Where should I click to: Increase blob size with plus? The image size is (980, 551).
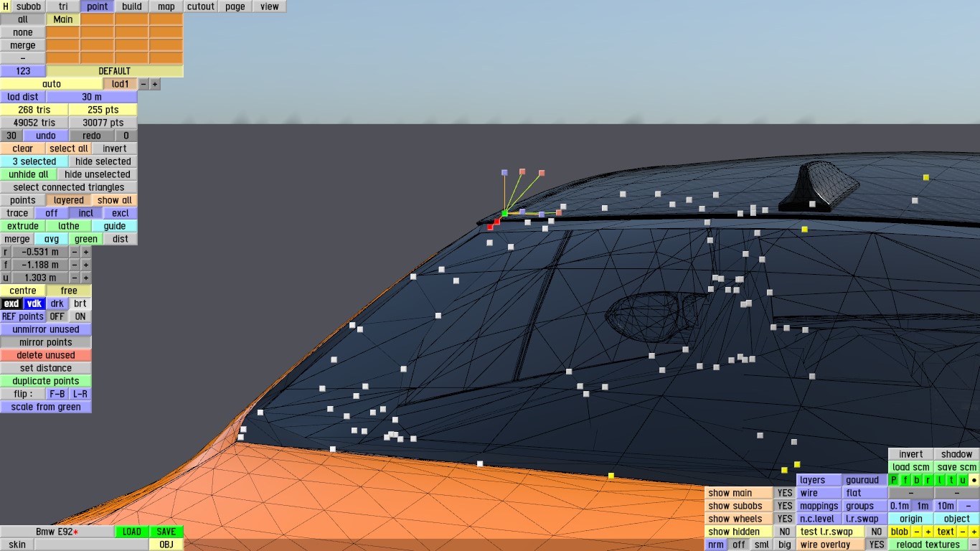click(928, 532)
